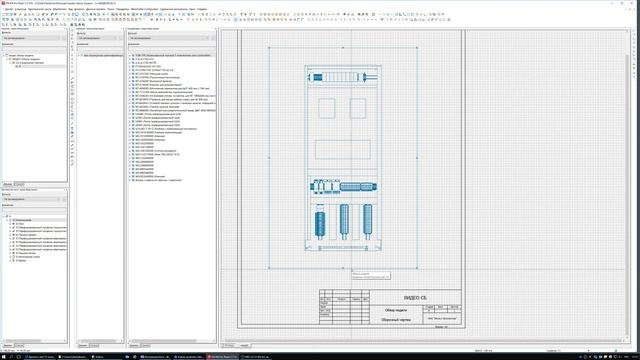Open the Окно menu
This screenshot has width=640, height=360.
coord(192,9)
